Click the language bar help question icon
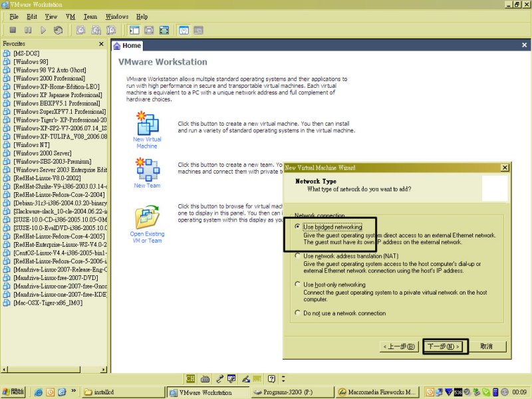 tap(271, 378)
